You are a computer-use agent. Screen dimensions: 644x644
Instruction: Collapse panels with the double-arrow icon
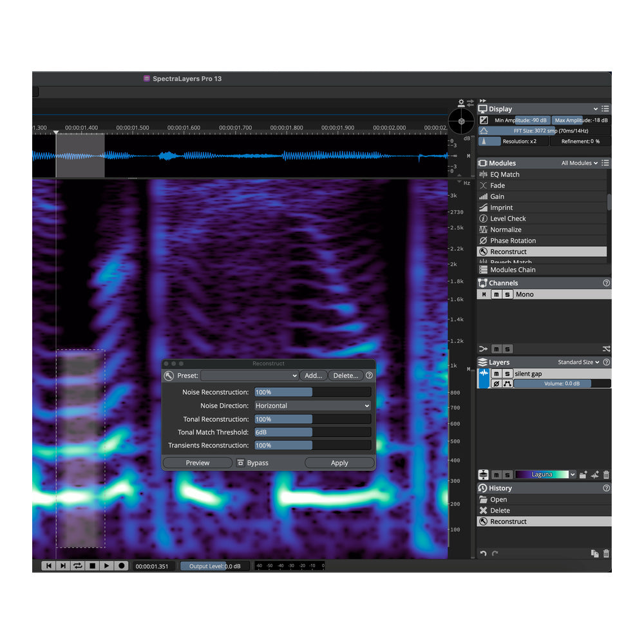[x=482, y=100]
